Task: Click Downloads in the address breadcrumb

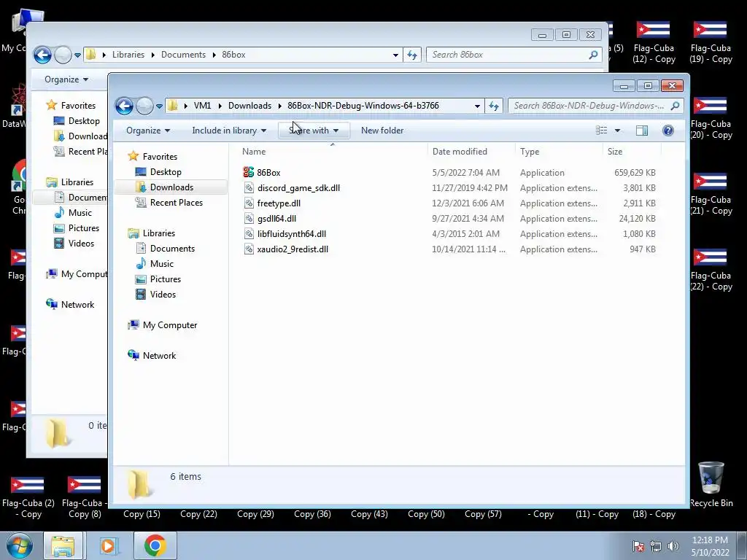Action: click(249, 106)
